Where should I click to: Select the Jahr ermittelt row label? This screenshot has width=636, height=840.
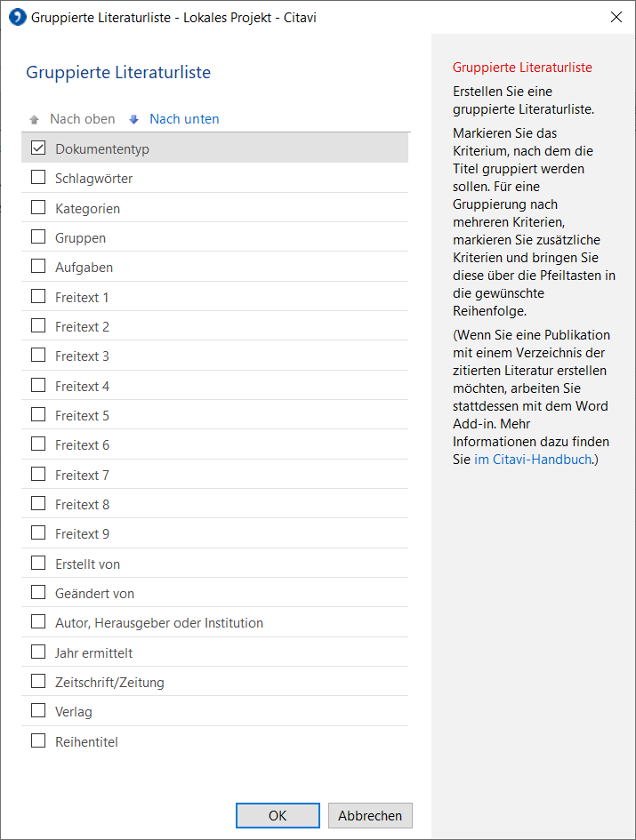point(94,653)
